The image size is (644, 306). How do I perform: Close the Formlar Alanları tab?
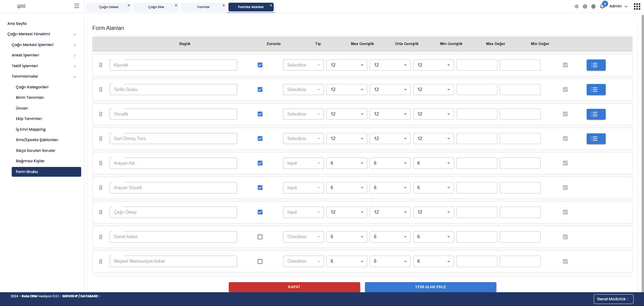[271, 5]
